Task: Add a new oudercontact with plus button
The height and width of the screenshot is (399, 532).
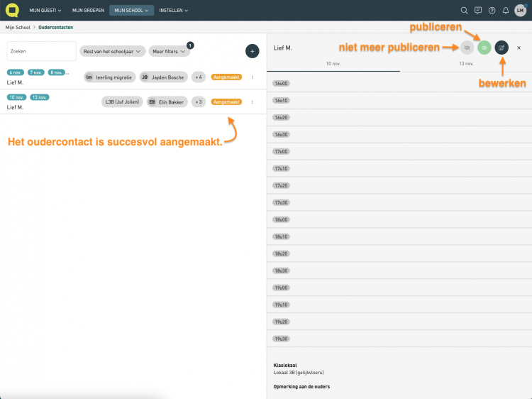Action: tap(252, 51)
